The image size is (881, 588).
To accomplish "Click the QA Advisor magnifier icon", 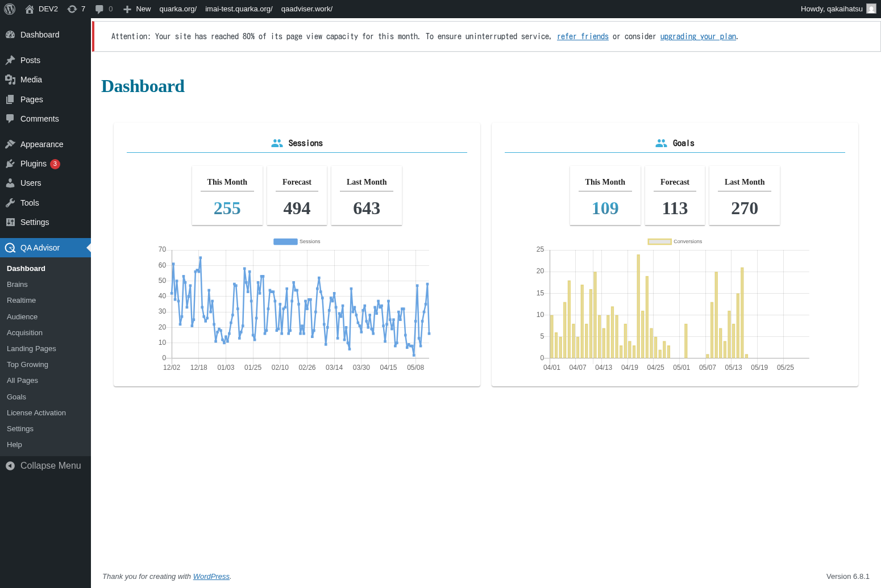I will [x=10, y=248].
